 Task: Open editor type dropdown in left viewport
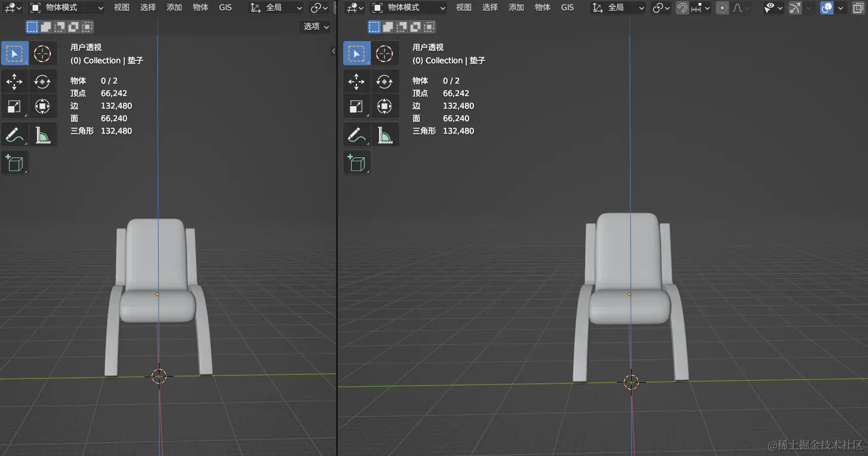[13, 8]
